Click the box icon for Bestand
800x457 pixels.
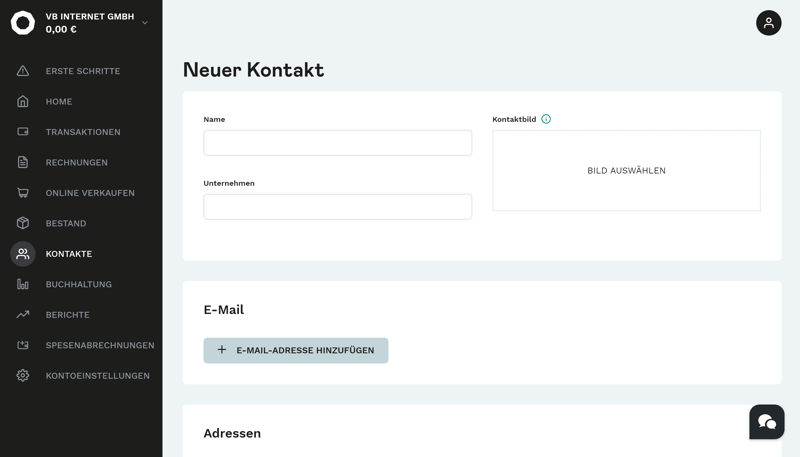(23, 223)
